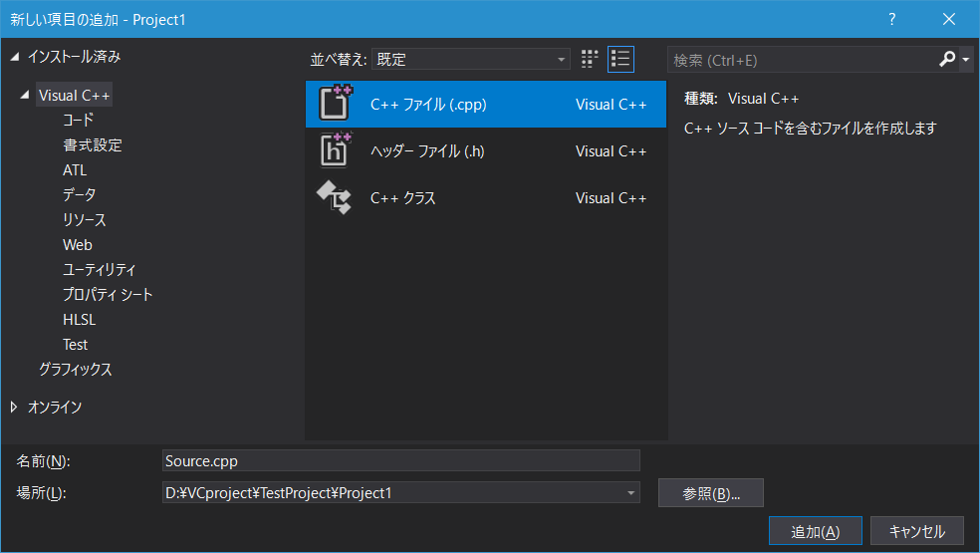Select the C++ Class template icon
The width and height of the screenshot is (980, 553).
[335, 197]
